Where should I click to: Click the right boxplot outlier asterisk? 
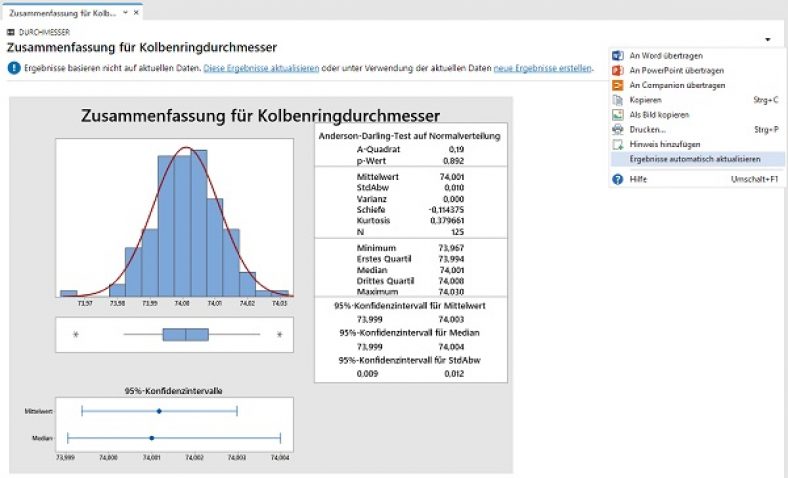pyautogui.click(x=279, y=334)
